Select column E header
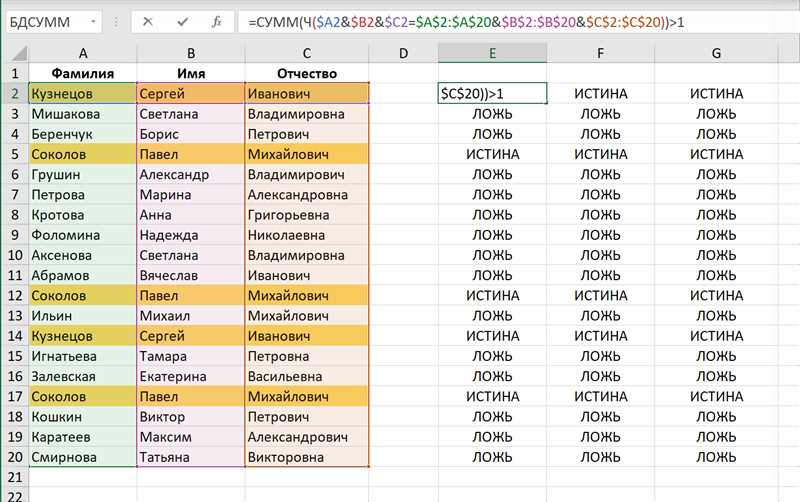Viewport: 800px width, 502px height. click(x=492, y=53)
